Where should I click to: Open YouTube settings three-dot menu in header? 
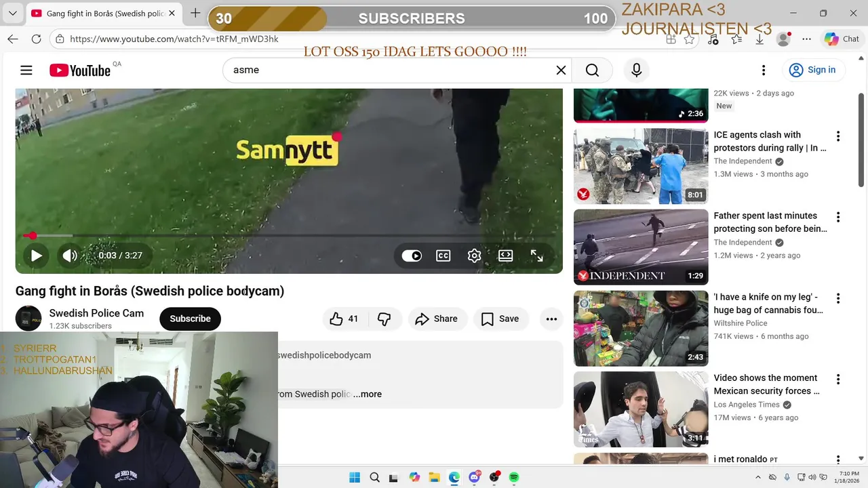pos(764,70)
